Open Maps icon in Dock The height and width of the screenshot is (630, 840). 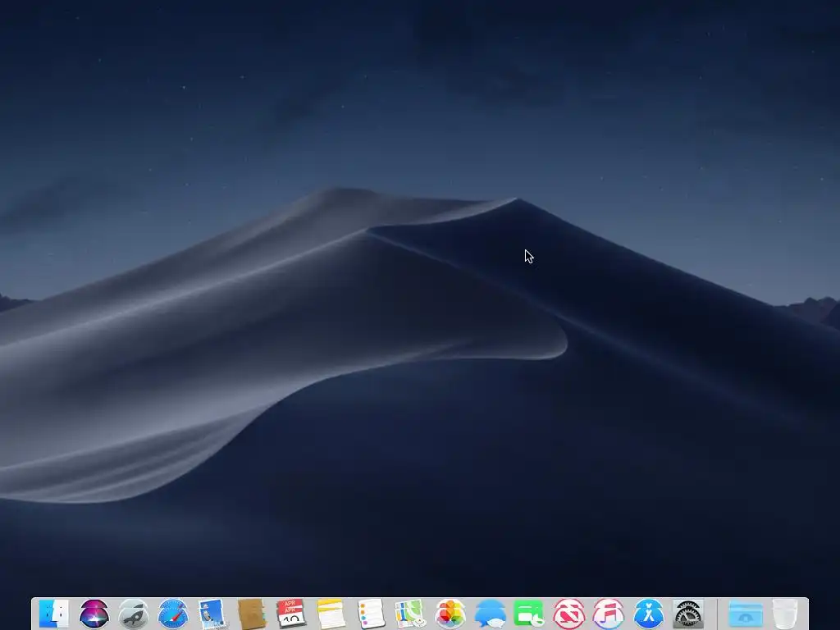tap(410, 614)
